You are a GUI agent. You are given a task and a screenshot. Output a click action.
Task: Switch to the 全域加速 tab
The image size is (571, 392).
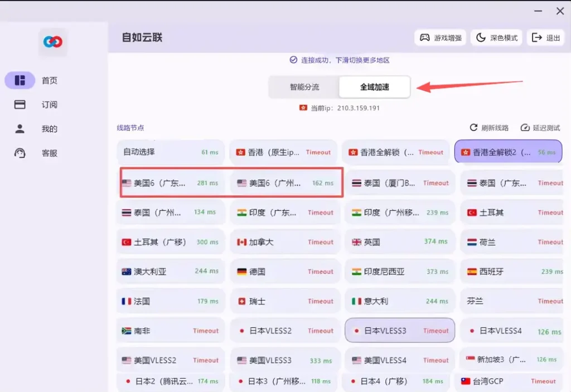[374, 87]
